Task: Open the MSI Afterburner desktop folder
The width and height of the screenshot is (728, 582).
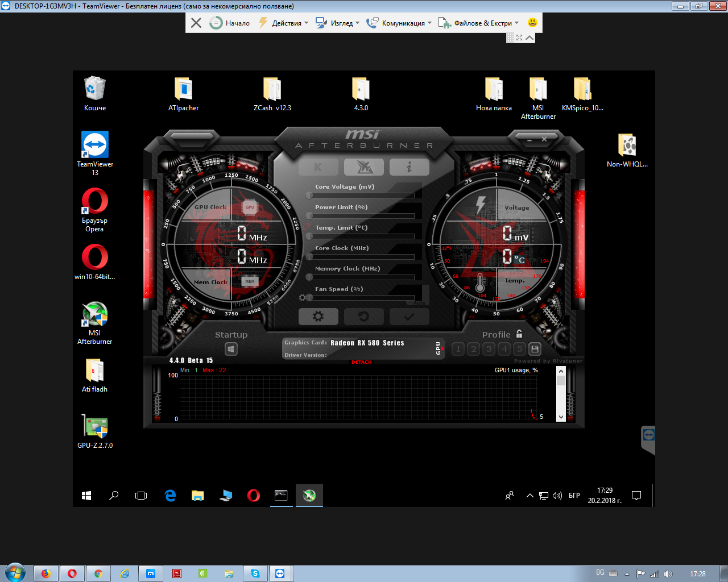Action: pyautogui.click(x=538, y=98)
